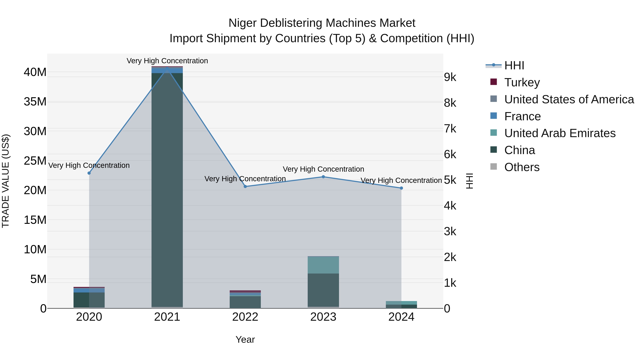This screenshot has width=644, height=362.
Task: Toggle United States of America legend entry
Action: 562,99
